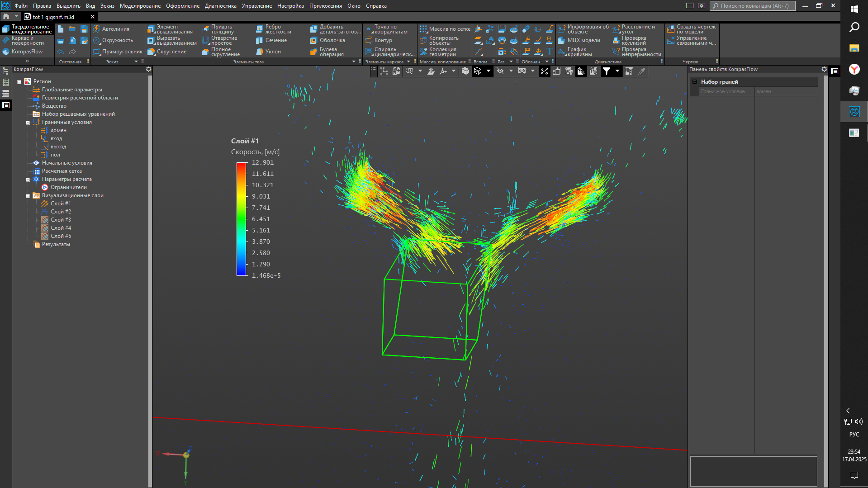
Task: Switch to the KompasFlow toolbar set
Action: point(27,52)
